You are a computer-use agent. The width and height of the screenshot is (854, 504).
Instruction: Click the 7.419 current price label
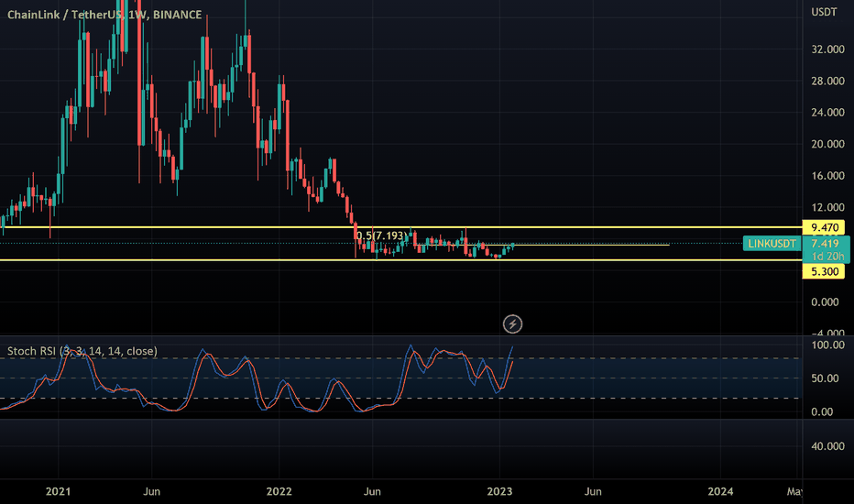pos(825,244)
